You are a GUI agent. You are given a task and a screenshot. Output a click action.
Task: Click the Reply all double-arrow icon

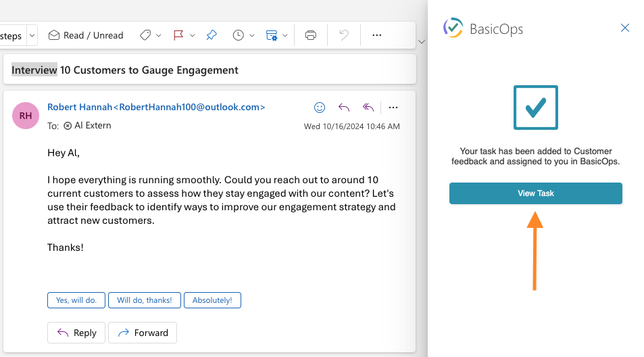pyautogui.click(x=368, y=108)
